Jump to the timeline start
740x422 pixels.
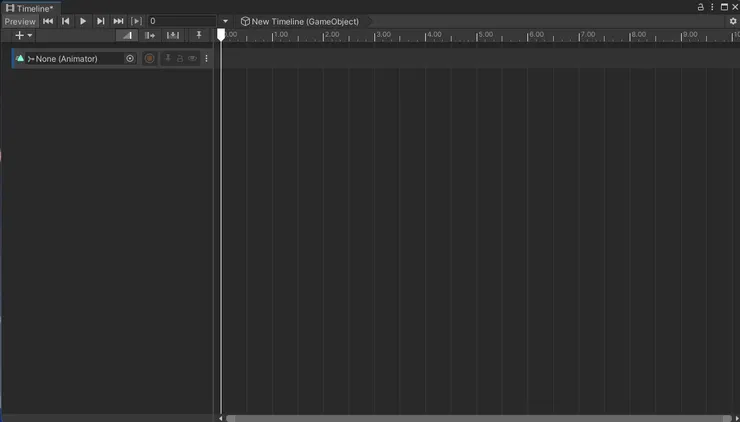(x=48, y=21)
